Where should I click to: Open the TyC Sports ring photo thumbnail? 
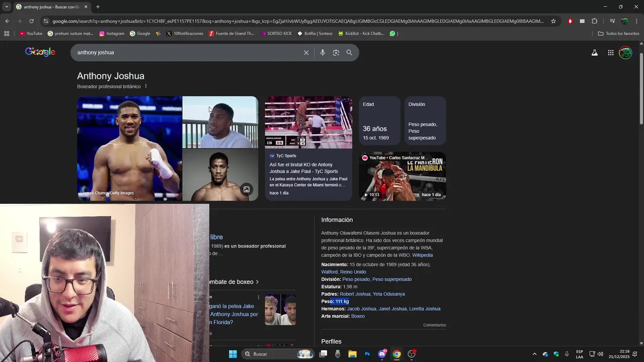click(308, 122)
